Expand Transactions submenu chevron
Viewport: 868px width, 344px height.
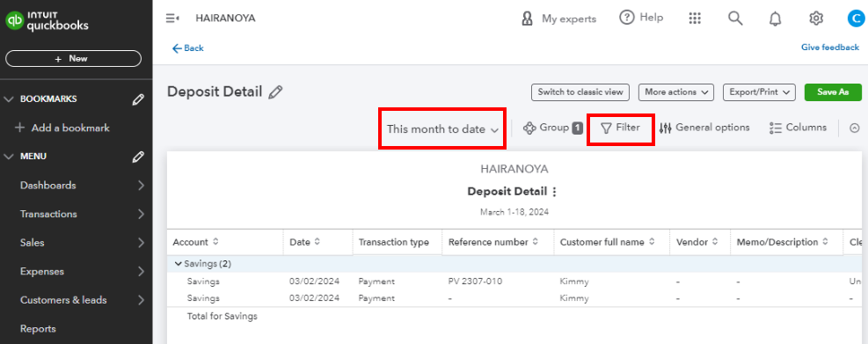click(x=142, y=214)
